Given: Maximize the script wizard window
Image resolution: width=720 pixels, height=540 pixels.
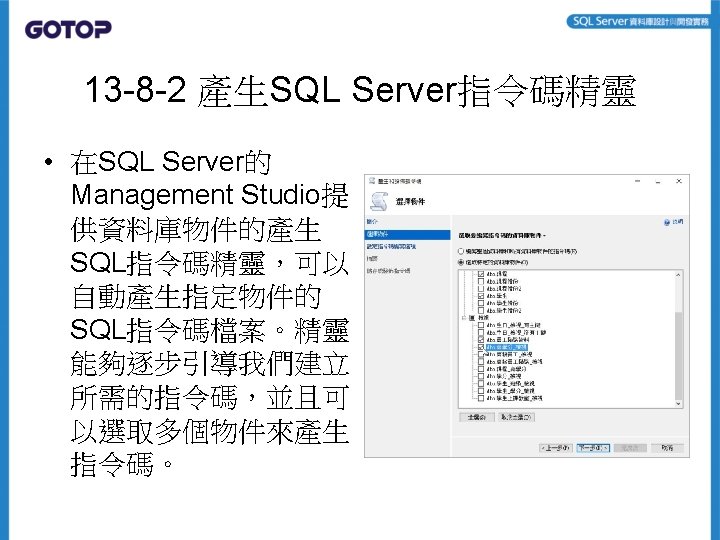Looking at the screenshot, I should (x=658, y=181).
